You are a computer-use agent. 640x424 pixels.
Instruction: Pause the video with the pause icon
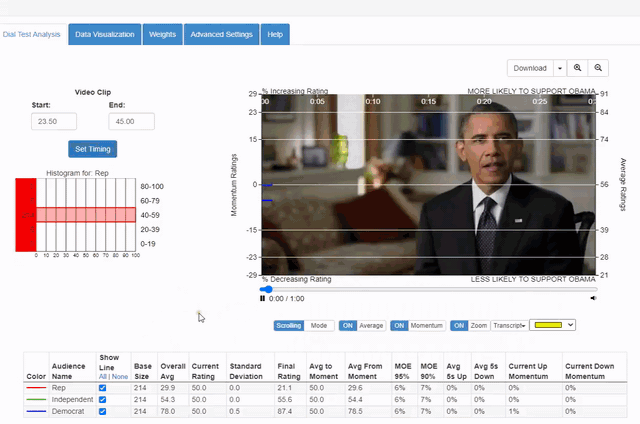point(262,298)
